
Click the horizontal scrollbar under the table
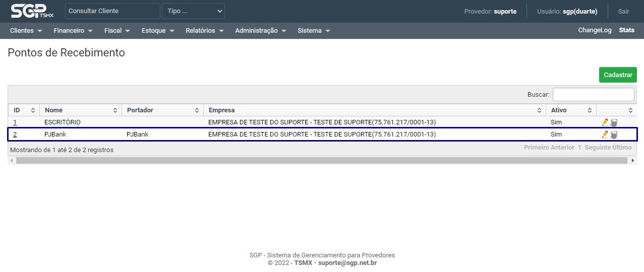point(322,160)
